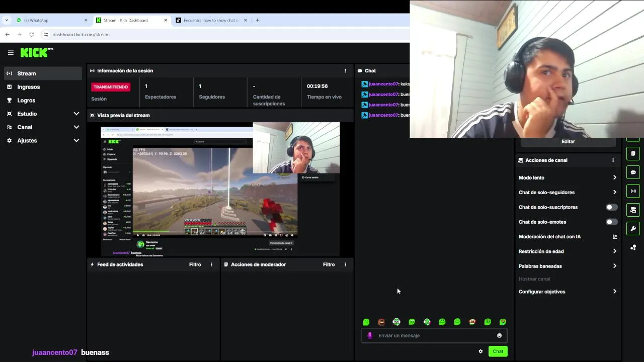Open the emoji picker in message box
Viewport: 644px width, 362px height.
500,335
